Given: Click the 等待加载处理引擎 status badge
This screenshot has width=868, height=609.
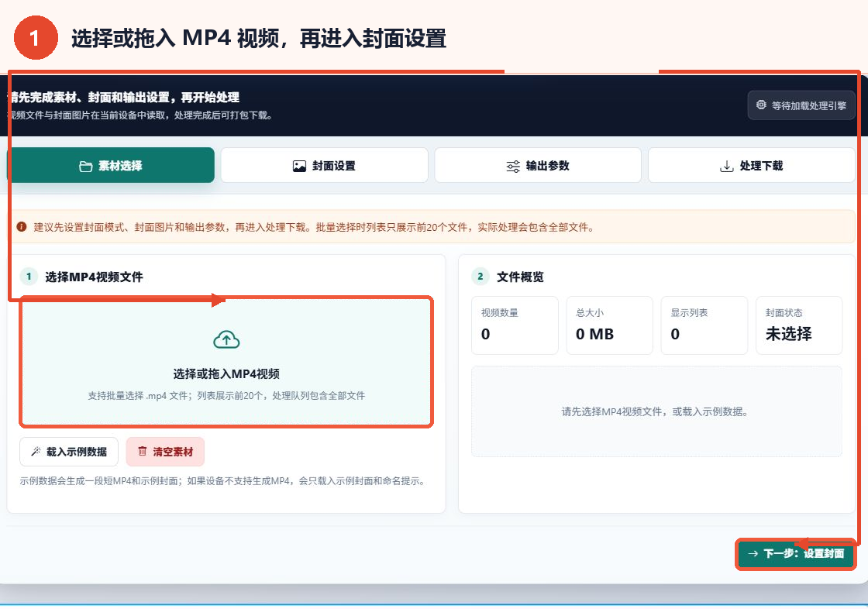Looking at the screenshot, I should (x=801, y=105).
